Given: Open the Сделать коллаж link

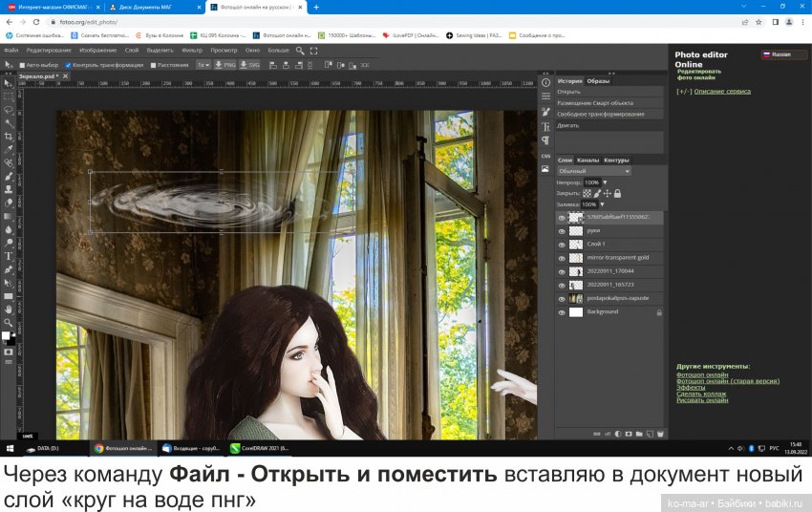Looking at the screenshot, I should click(x=701, y=394).
